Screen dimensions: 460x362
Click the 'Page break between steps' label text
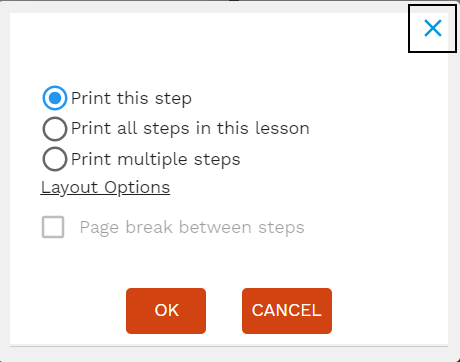pyautogui.click(x=192, y=228)
